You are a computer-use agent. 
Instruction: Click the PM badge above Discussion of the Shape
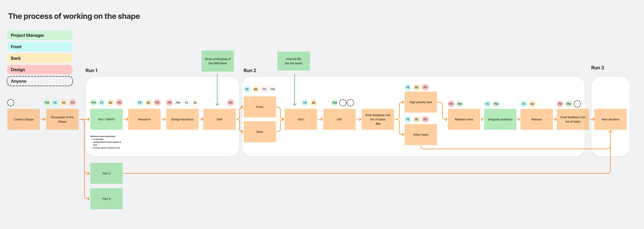tap(47, 103)
